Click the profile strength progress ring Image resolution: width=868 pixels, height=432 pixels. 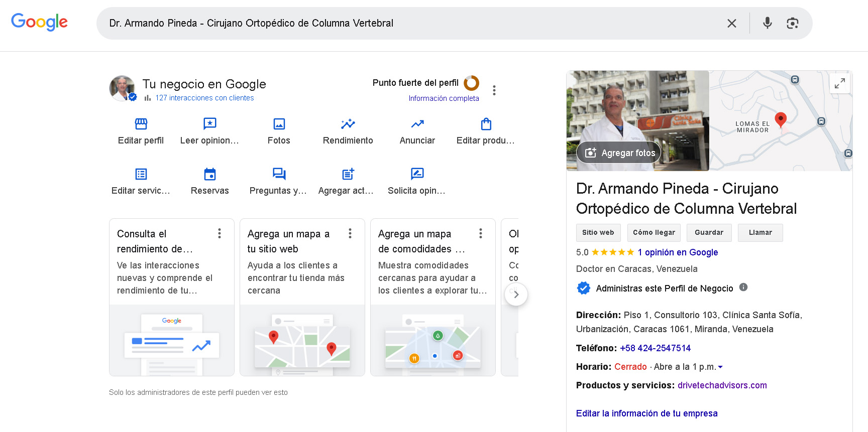click(x=471, y=83)
